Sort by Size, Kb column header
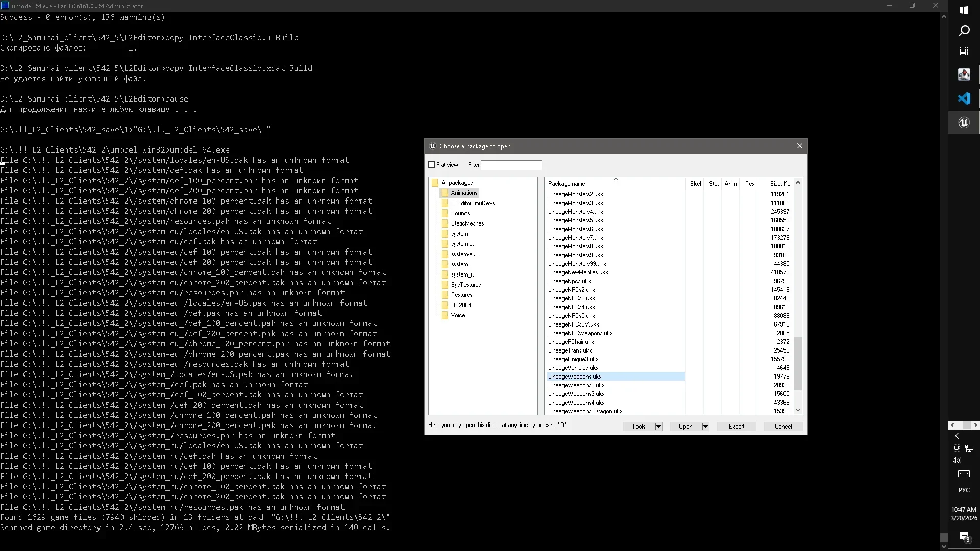980x551 pixels. point(776,184)
